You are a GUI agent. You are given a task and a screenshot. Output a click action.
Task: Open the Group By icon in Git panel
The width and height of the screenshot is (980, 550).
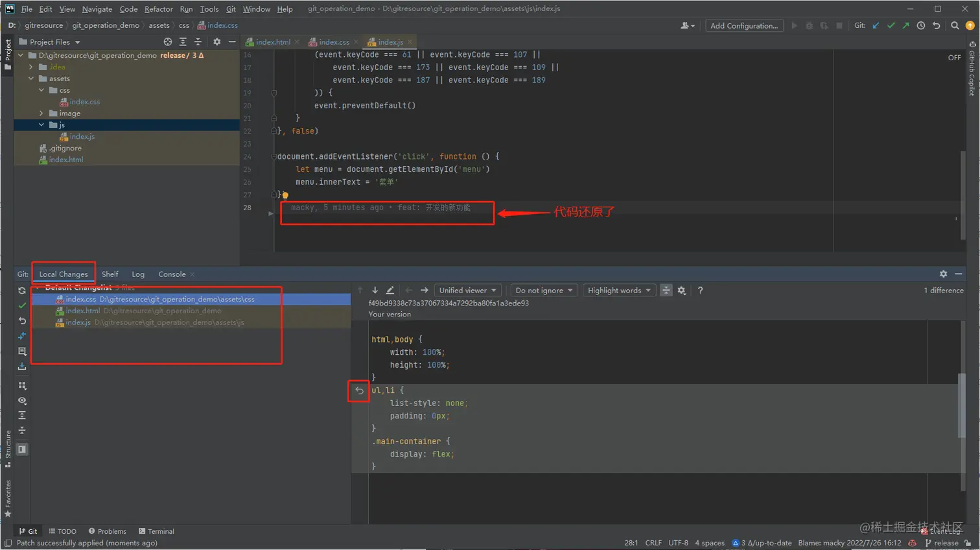coord(22,385)
